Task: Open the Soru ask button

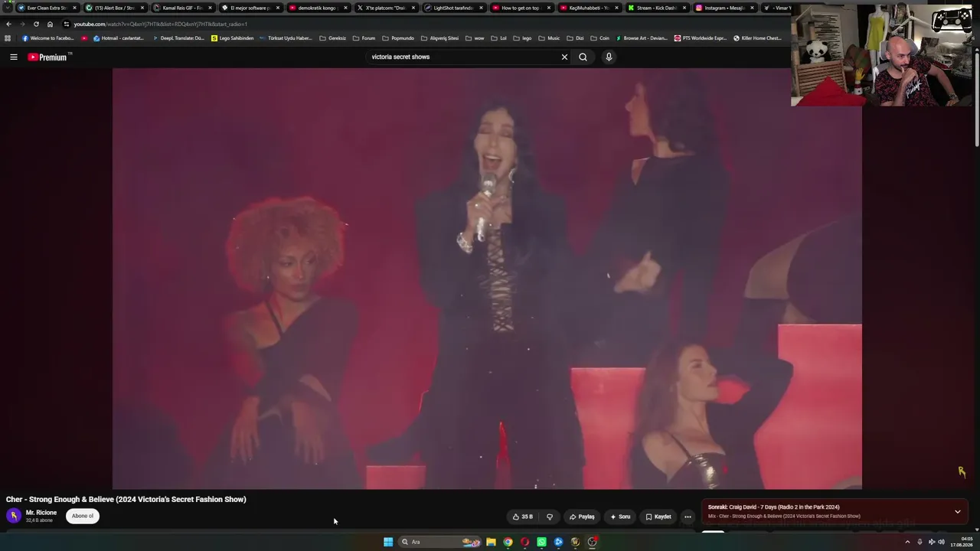Action: coord(620,517)
